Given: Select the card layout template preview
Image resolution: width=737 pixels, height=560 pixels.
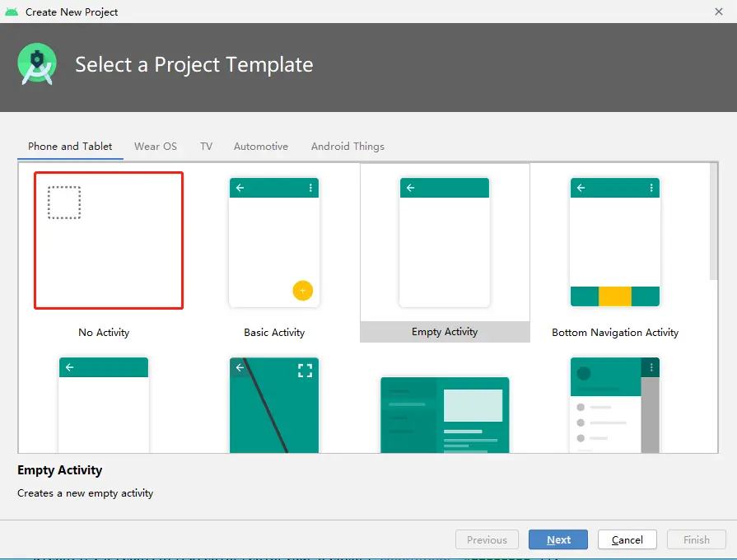Looking at the screenshot, I should [x=445, y=412].
